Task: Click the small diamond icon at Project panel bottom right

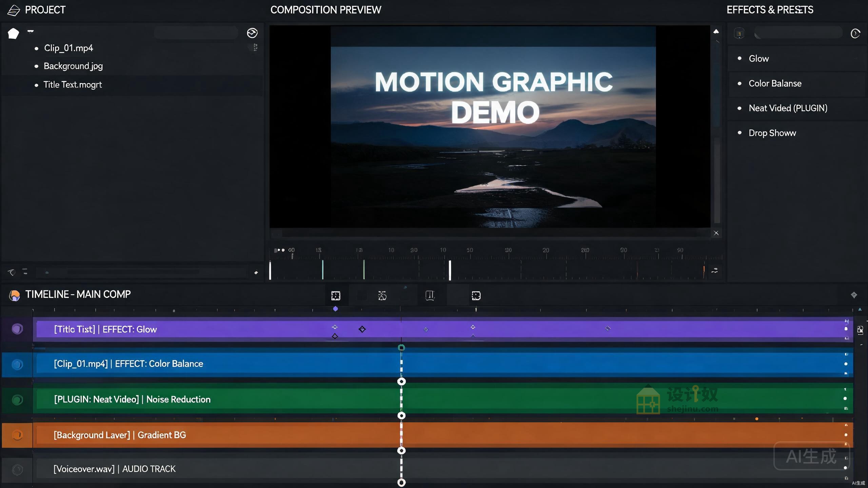Action: click(256, 272)
